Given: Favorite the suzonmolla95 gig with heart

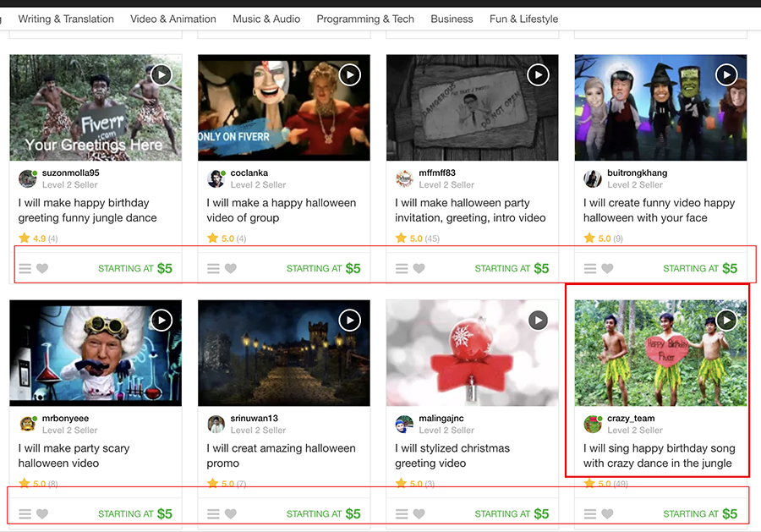Looking at the screenshot, I should (x=42, y=268).
